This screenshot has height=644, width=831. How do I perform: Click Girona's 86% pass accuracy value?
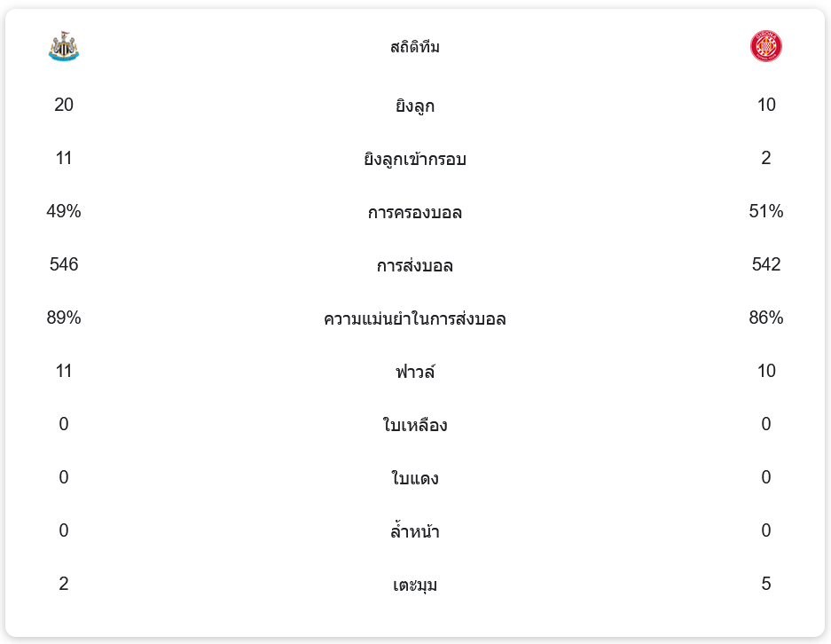pyautogui.click(x=766, y=318)
